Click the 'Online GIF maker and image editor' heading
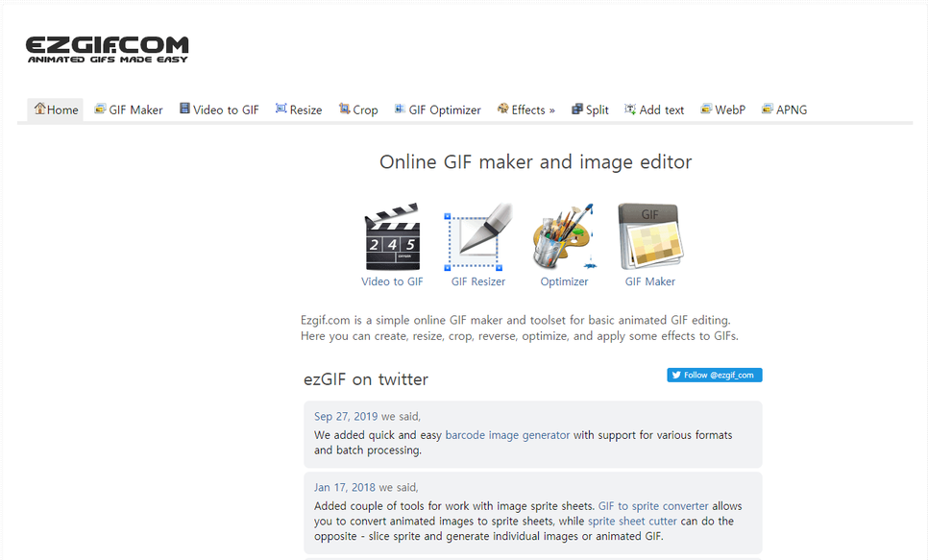The image size is (928, 560). tap(536, 162)
